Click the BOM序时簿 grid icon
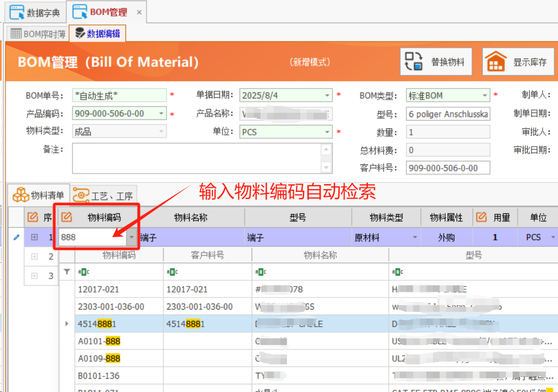 coord(16,33)
